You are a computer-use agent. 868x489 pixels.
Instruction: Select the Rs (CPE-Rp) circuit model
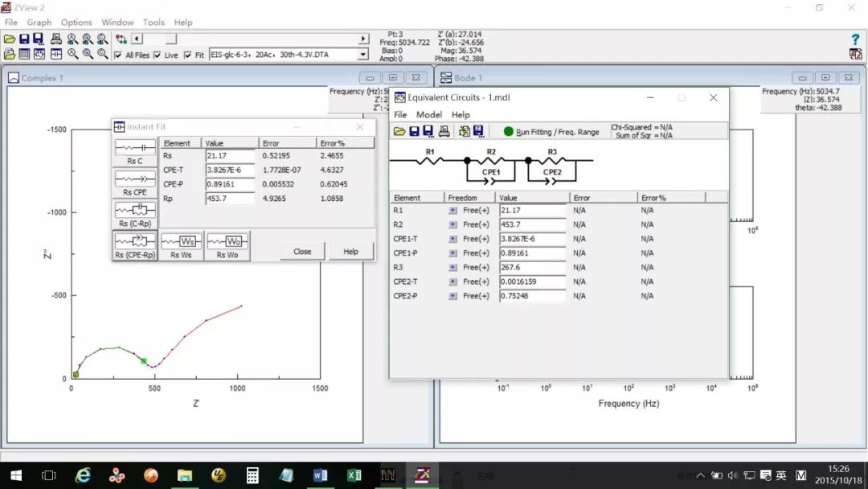point(135,246)
